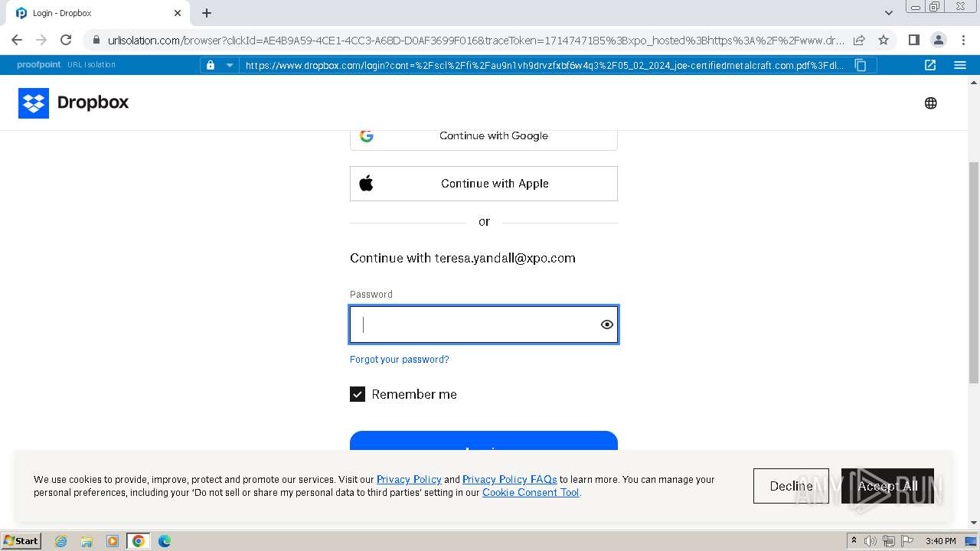Click the Dropbox logo icon
The image size is (980, 551).
tap(34, 103)
